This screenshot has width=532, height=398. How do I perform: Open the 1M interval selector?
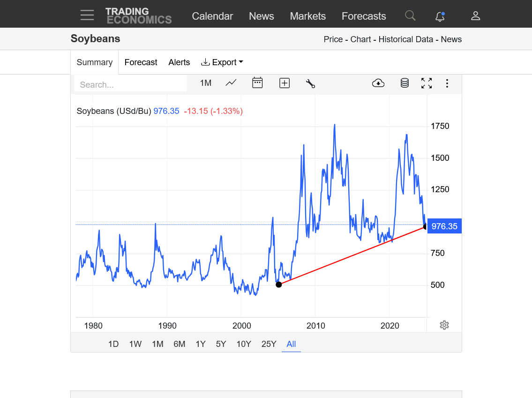point(206,83)
